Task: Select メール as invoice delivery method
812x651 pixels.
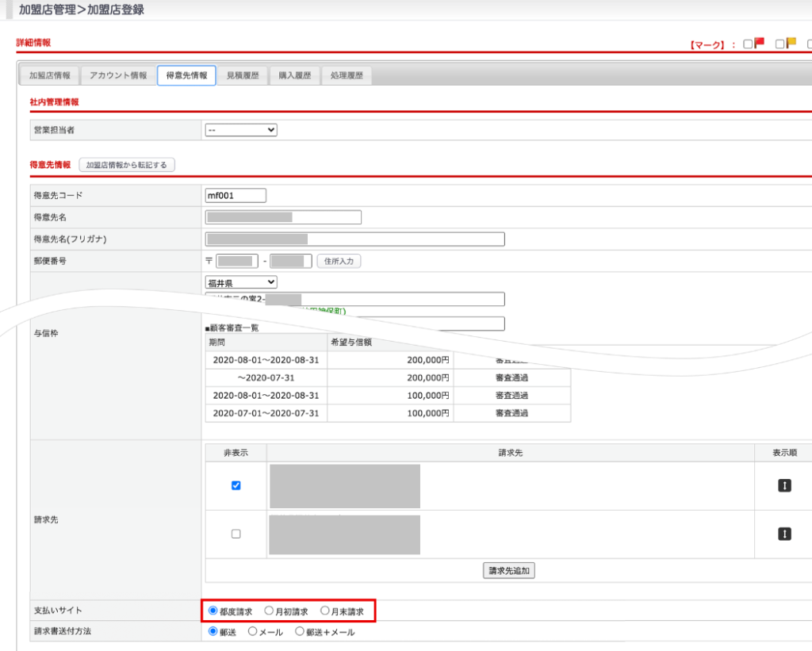Action: (253, 632)
